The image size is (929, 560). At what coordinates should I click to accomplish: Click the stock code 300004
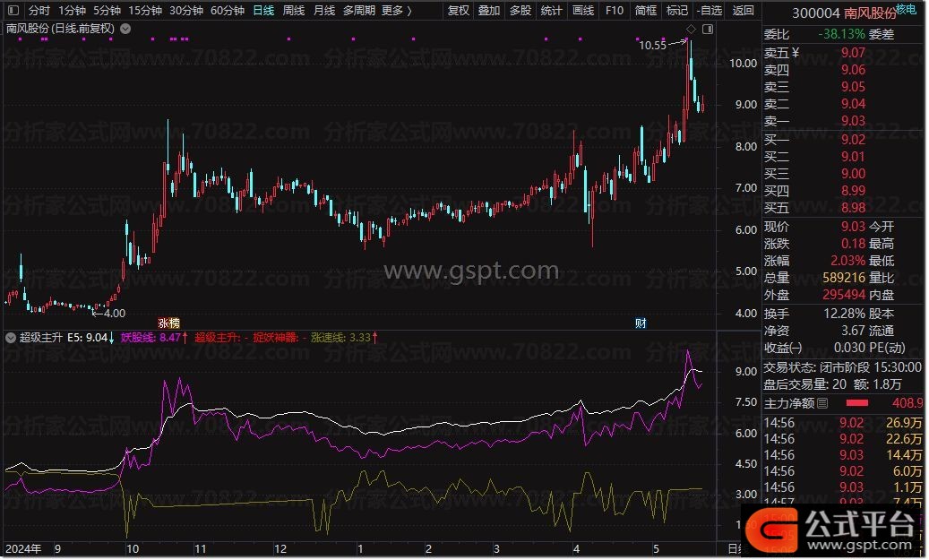816,13
